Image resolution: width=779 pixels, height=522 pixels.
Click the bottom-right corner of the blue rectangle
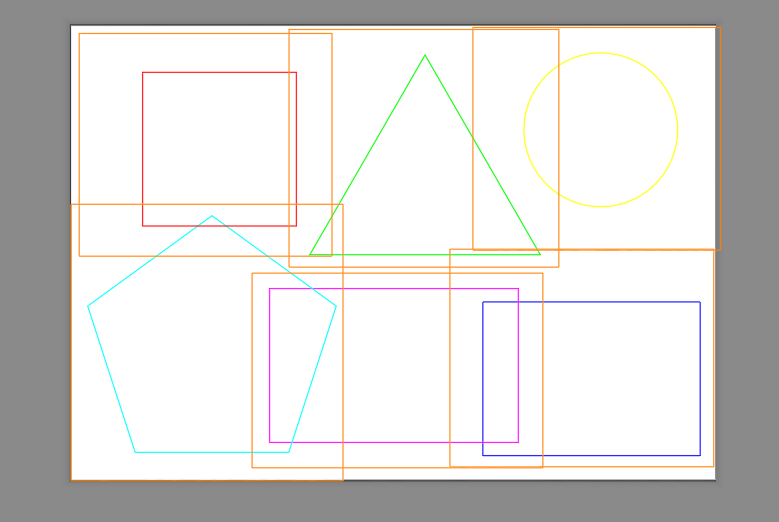click(700, 455)
